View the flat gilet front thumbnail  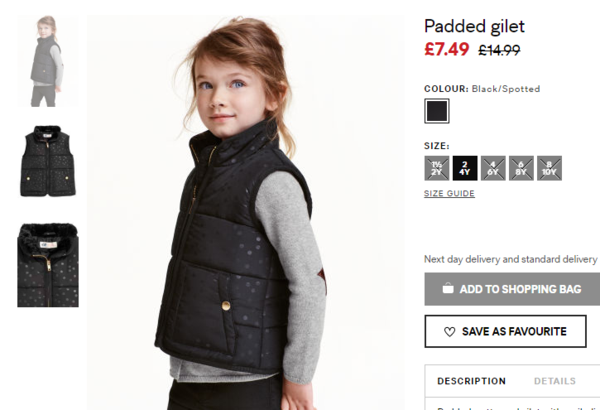tap(48, 161)
